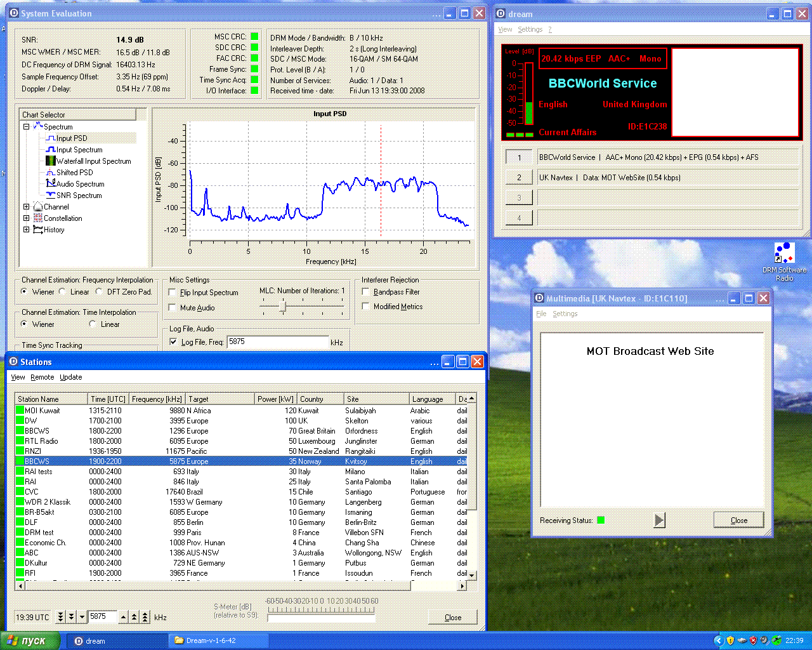Click the yellow security shield tray icon
Image resolution: width=812 pixels, height=650 pixels.
(730, 640)
